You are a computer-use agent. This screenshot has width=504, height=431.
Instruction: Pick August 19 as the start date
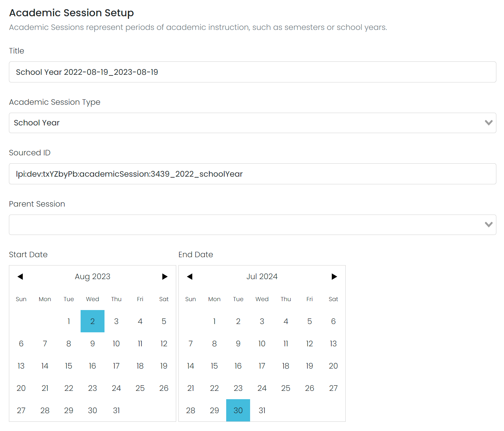pyautogui.click(x=164, y=366)
